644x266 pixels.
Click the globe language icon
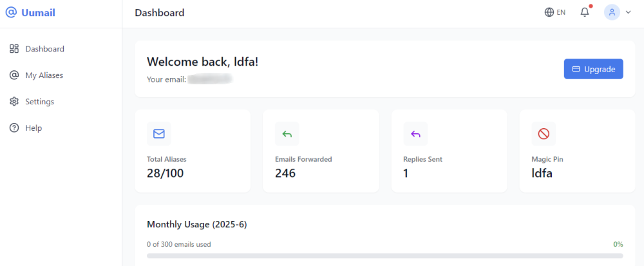(x=549, y=12)
